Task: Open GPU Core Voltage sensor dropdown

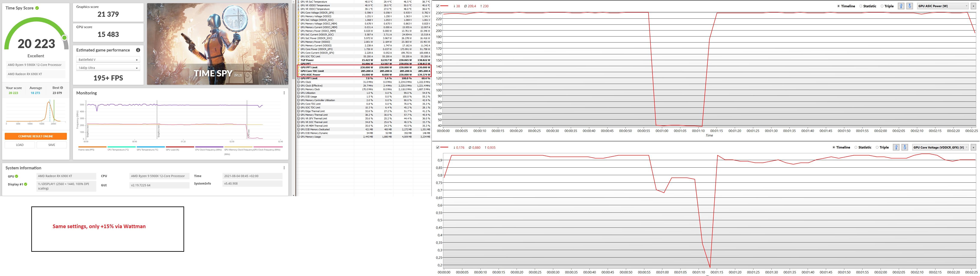Action: point(940,147)
